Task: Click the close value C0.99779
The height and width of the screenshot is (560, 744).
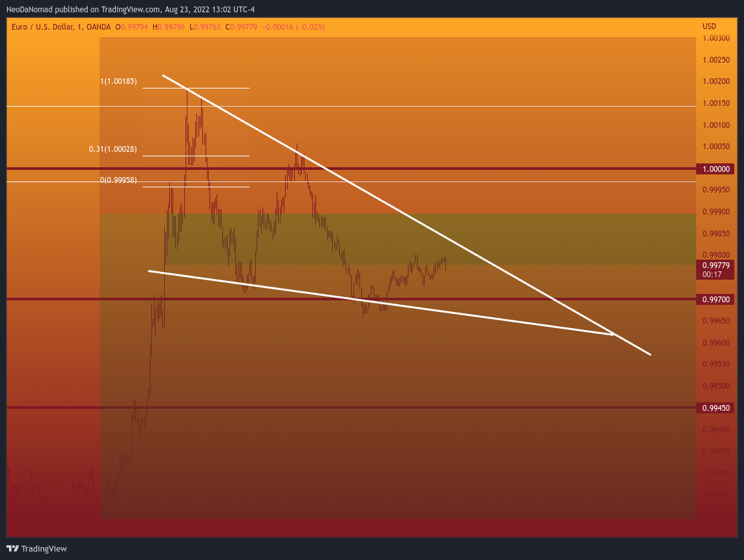Action: point(241,27)
